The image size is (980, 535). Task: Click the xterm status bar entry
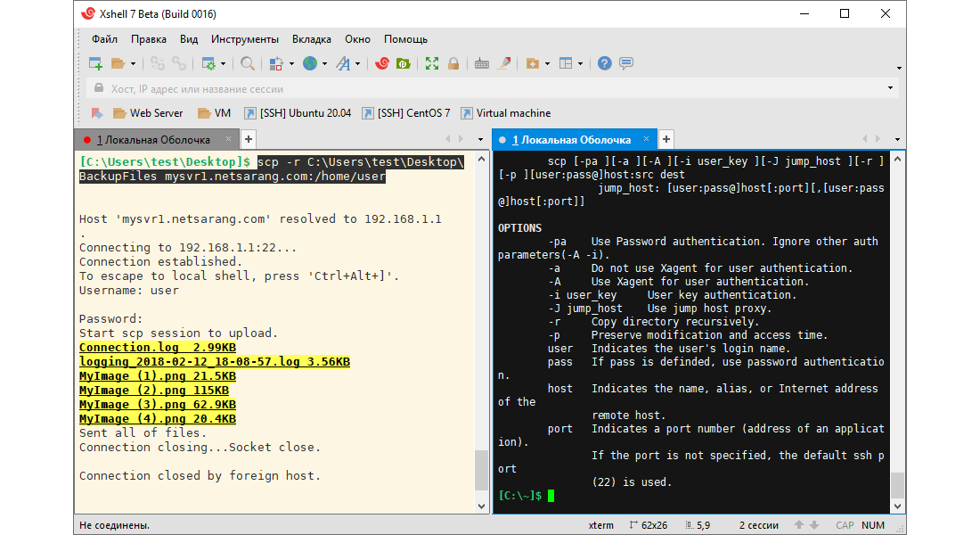600,525
